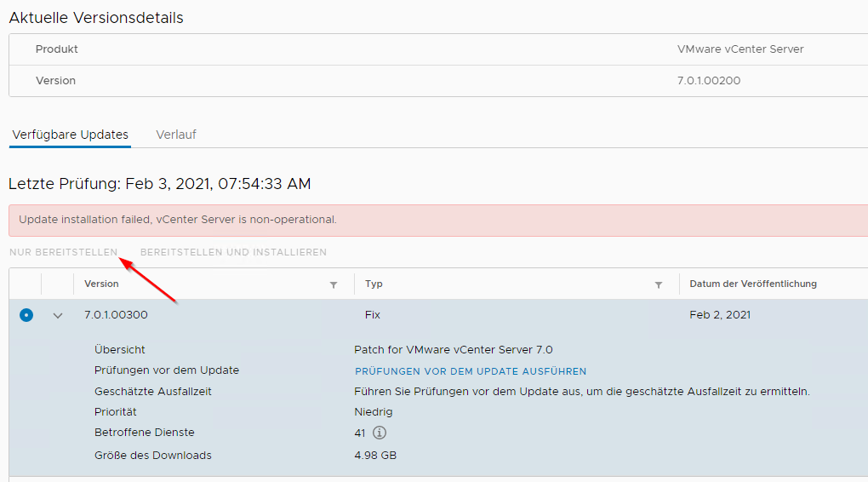
Task: Click the Produkt row label
Action: click(x=56, y=49)
